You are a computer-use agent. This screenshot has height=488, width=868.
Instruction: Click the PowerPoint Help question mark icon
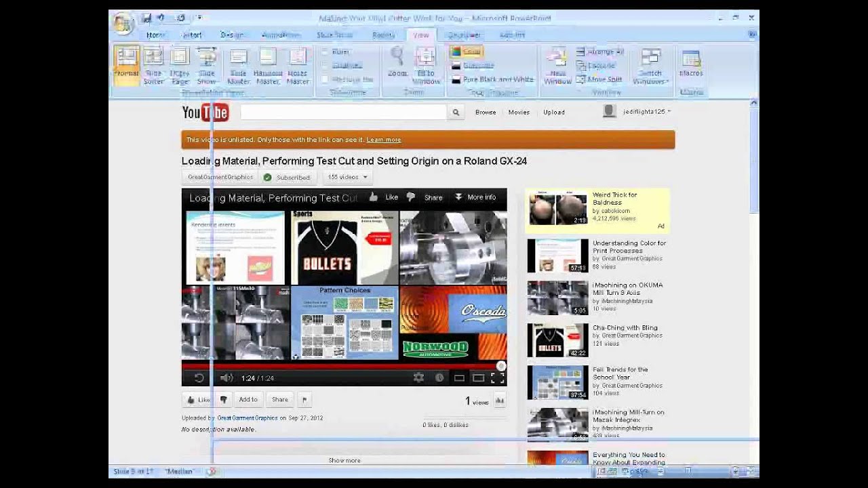tap(752, 34)
